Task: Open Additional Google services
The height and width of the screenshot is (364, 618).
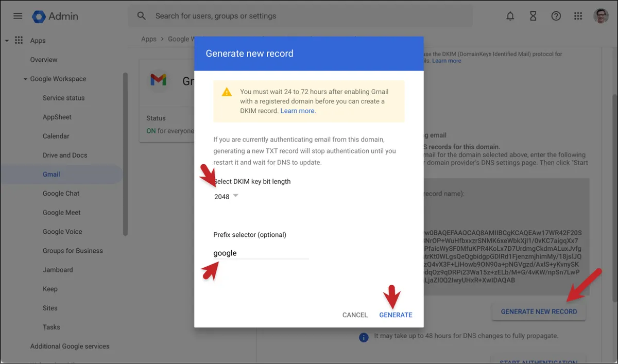Action: pos(70,346)
